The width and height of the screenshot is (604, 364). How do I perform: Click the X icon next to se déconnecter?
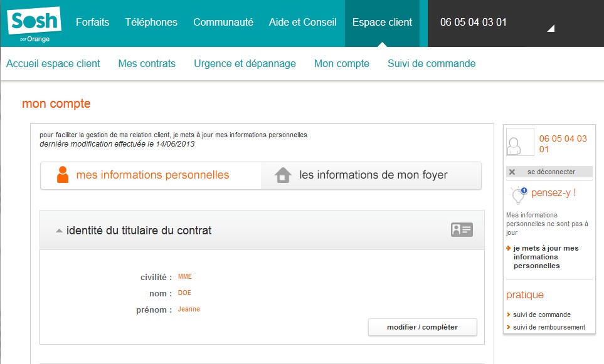click(513, 171)
